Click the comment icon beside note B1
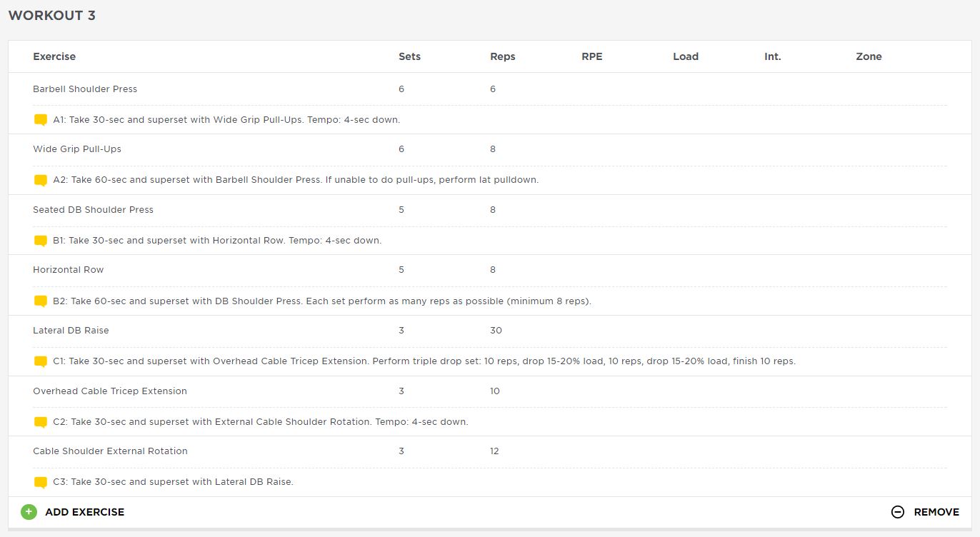Image resolution: width=980 pixels, height=537 pixels. [x=41, y=241]
